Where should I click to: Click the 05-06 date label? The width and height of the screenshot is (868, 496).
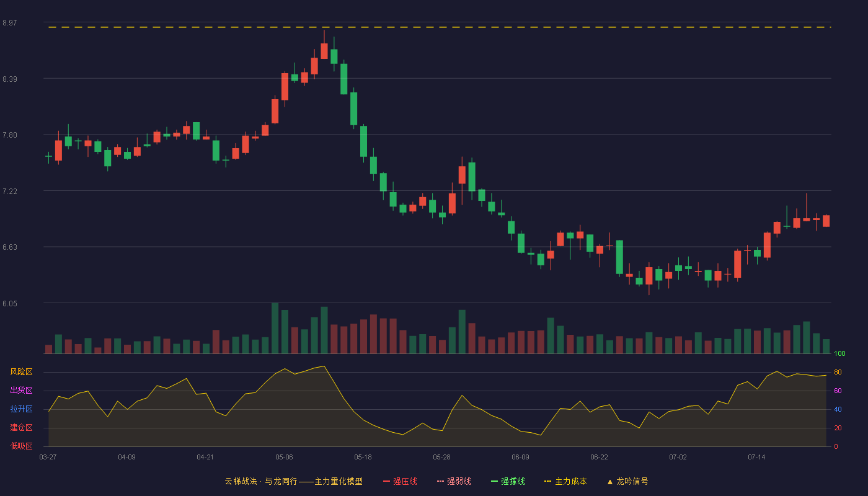click(x=284, y=457)
